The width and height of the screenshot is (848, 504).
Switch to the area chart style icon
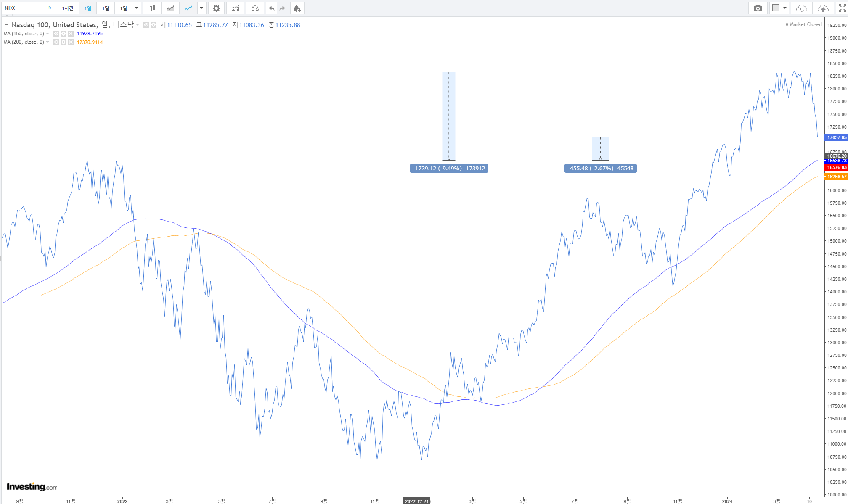170,8
